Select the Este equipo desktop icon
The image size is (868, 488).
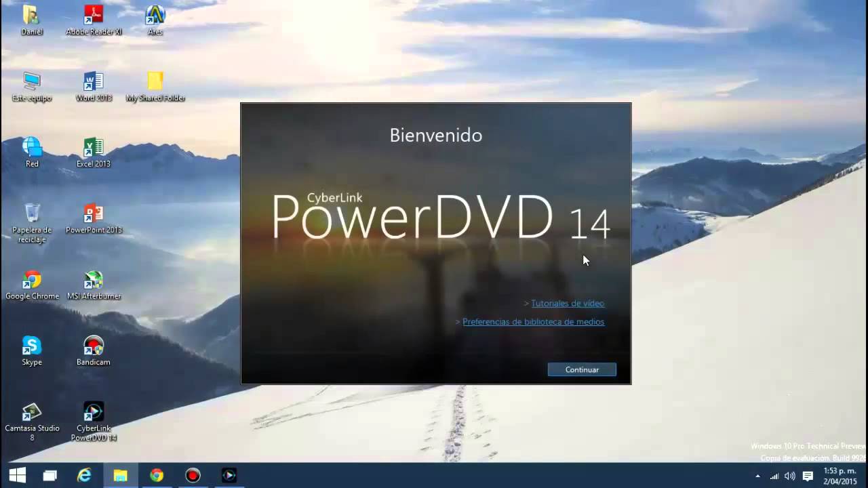32,87
